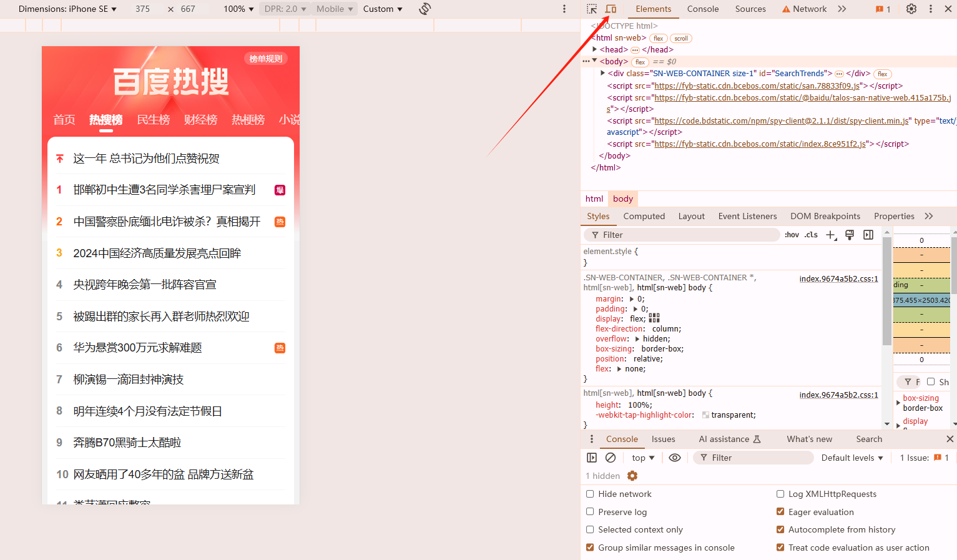Expand the overflow shorthand property
957x560 pixels.
click(x=637, y=339)
